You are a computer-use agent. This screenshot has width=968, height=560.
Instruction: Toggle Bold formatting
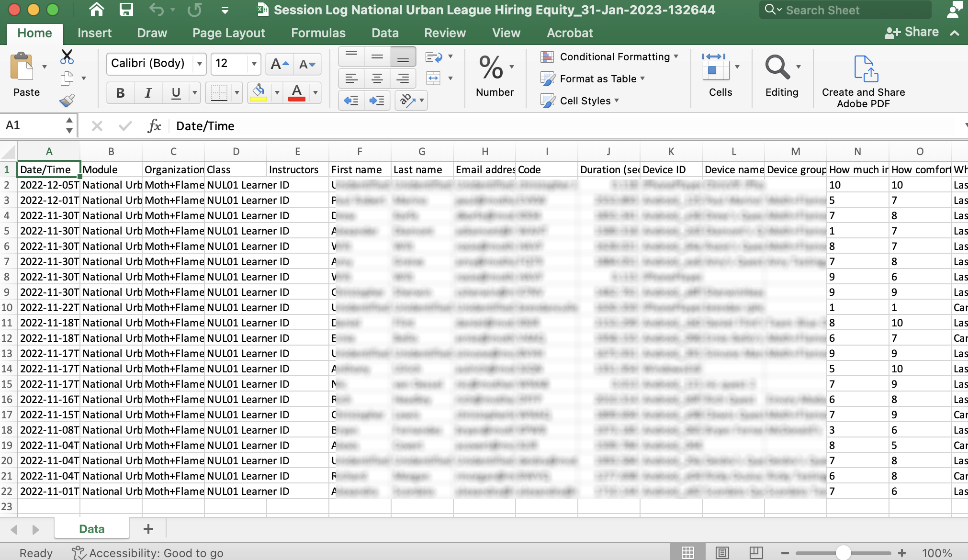pyautogui.click(x=120, y=93)
